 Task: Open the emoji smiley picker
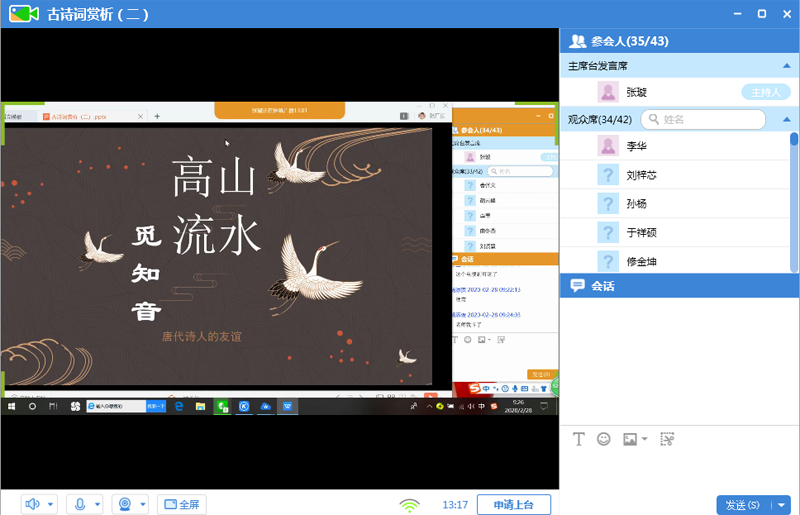(604, 439)
